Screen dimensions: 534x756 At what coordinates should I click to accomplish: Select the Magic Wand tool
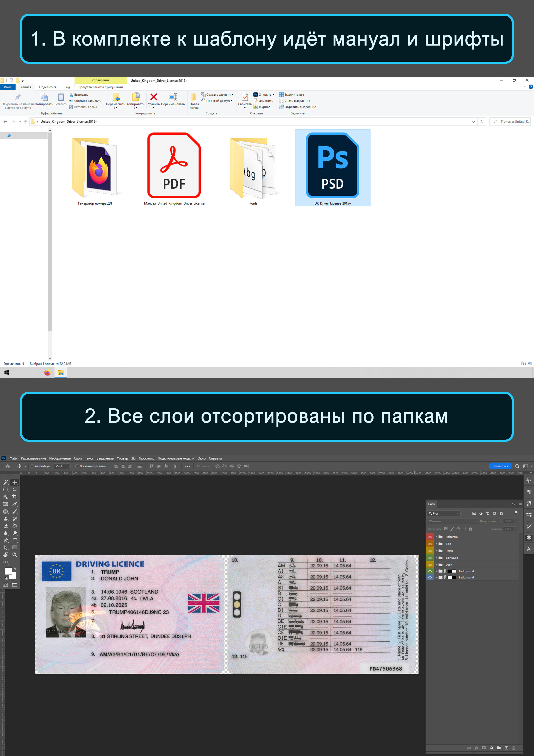click(6, 482)
